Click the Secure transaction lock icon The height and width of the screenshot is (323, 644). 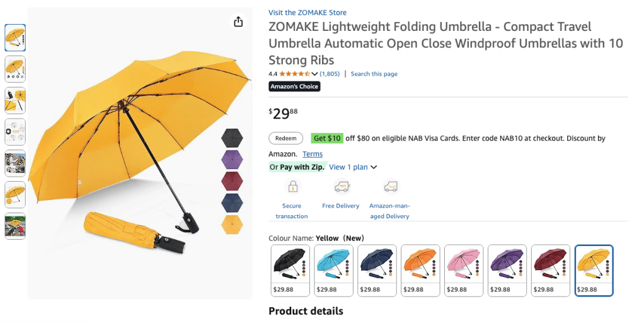[x=292, y=187]
